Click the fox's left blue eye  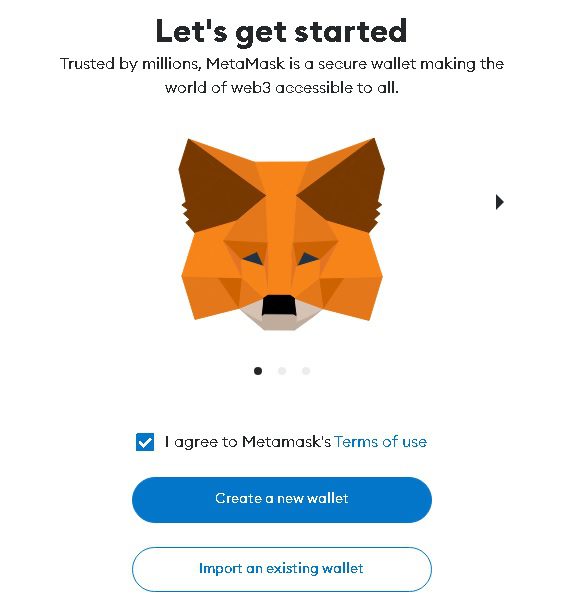pyautogui.click(x=253, y=259)
